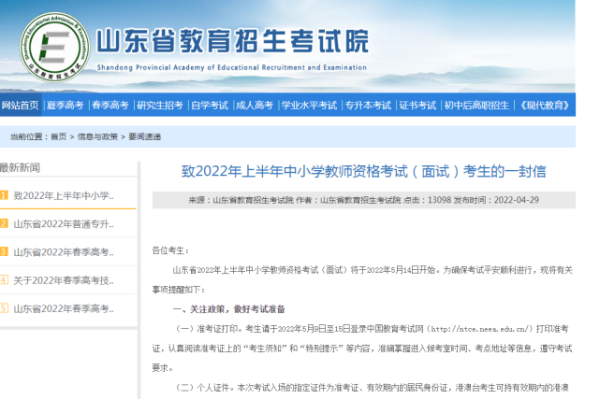
Task: Open the 自学考试 navigation item
Action: tap(210, 105)
